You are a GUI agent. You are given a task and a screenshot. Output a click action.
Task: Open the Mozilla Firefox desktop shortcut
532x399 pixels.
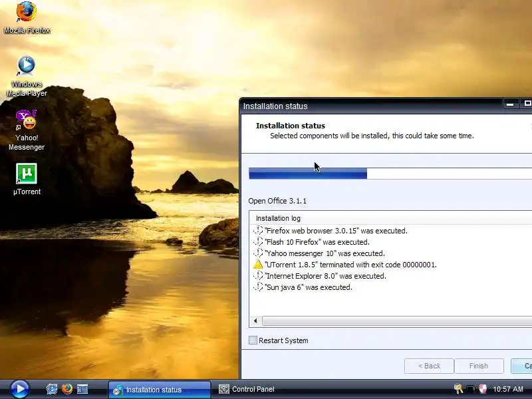coord(27,17)
